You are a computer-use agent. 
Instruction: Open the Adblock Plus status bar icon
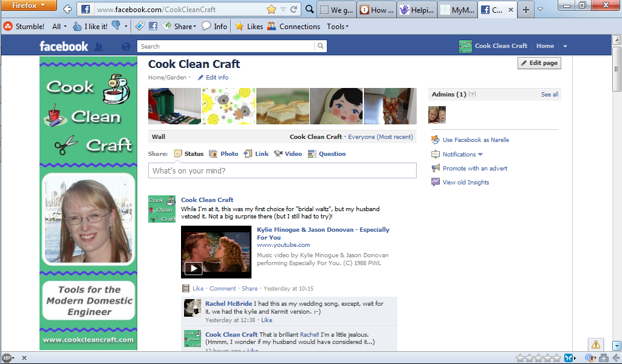(7, 358)
